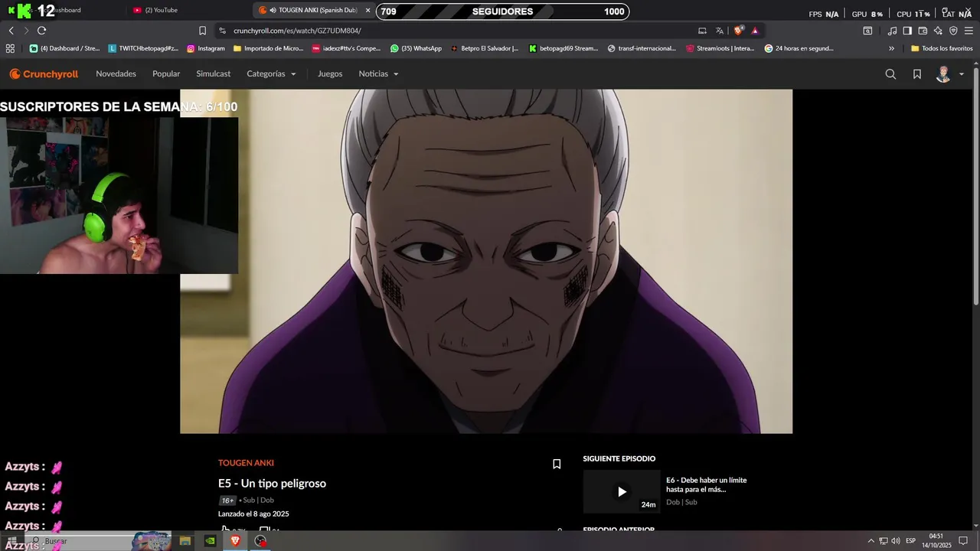Viewport: 980px width, 551px height.
Task: Open the account avatar menu
Action: pos(949,74)
